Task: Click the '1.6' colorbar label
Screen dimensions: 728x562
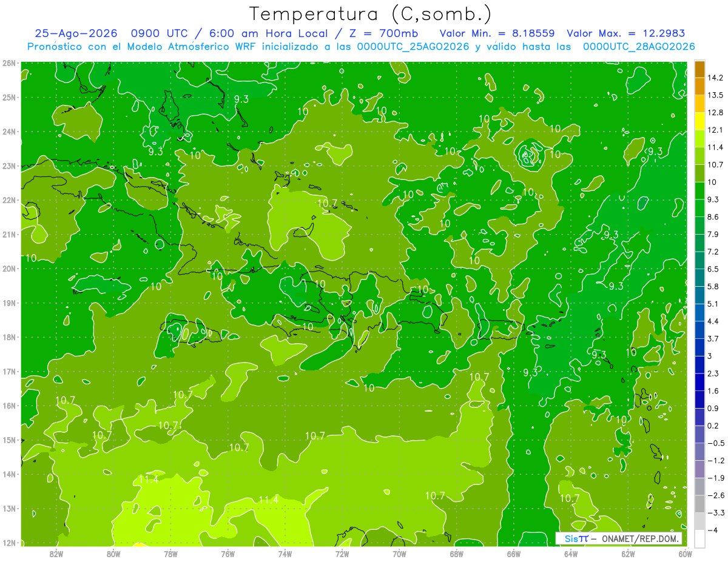Action: [x=714, y=390]
